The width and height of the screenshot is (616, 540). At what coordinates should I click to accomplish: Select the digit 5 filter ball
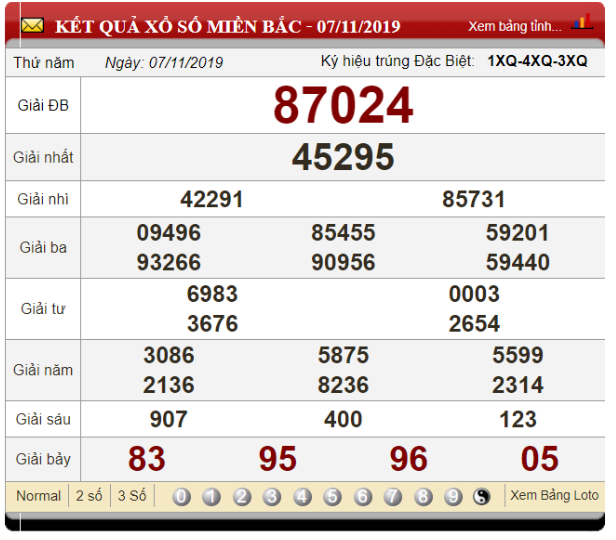(x=332, y=496)
